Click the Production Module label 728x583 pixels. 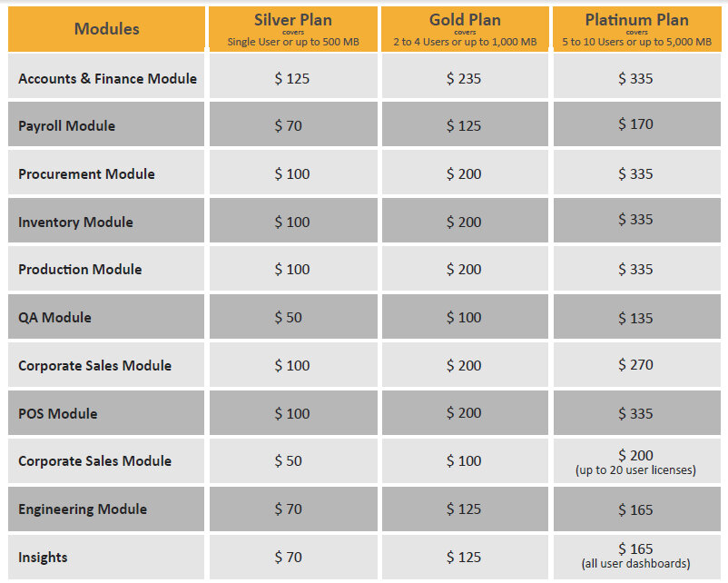pyautogui.click(x=80, y=270)
